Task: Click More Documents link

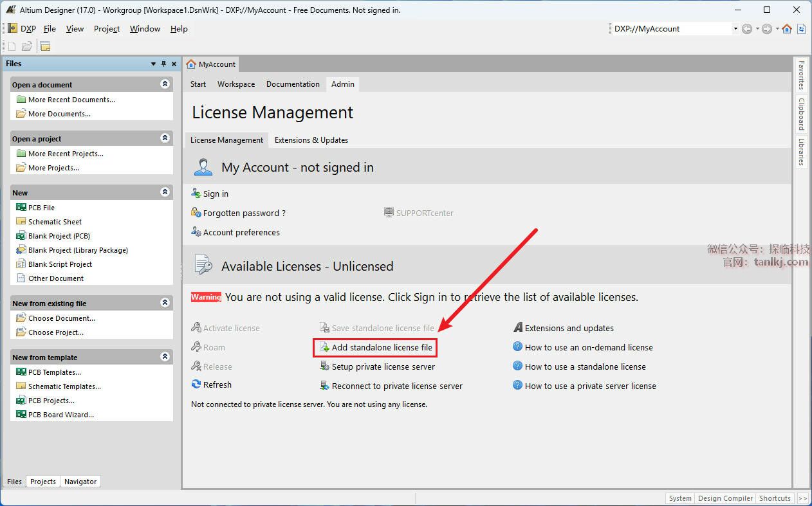Action: pos(59,114)
